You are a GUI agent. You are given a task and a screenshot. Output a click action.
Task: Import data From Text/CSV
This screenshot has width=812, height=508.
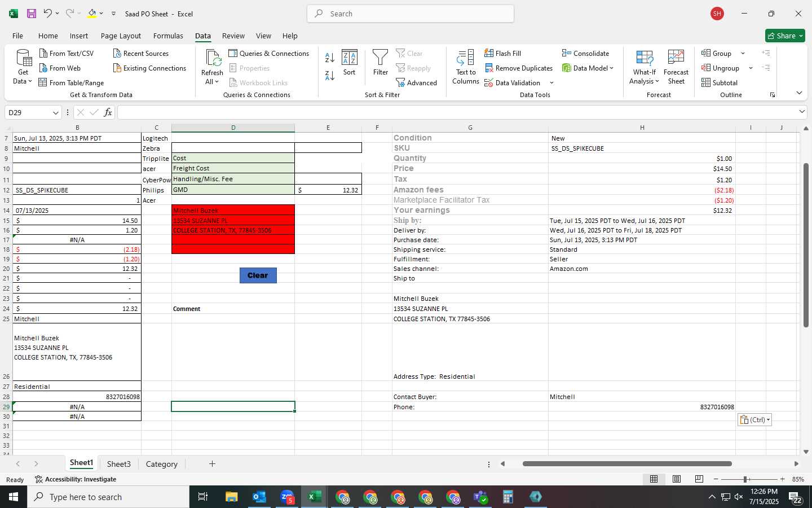pyautogui.click(x=67, y=54)
